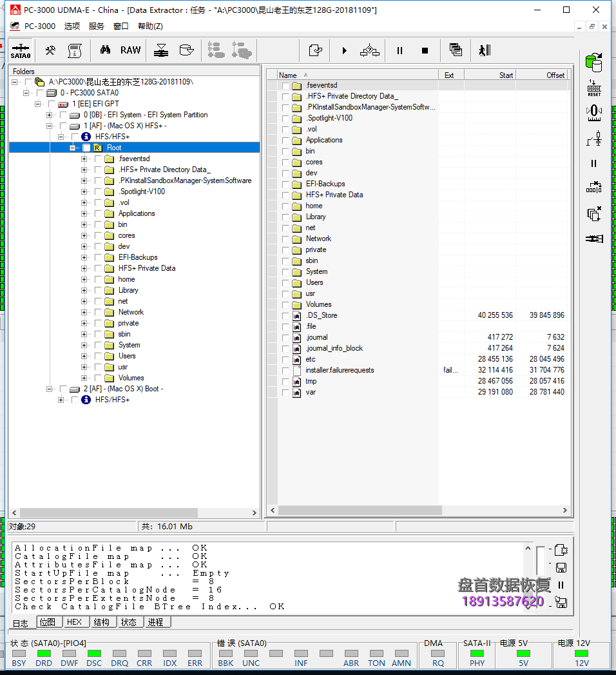
Task: Check the System checkbox in file list
Action: [285, 271]
